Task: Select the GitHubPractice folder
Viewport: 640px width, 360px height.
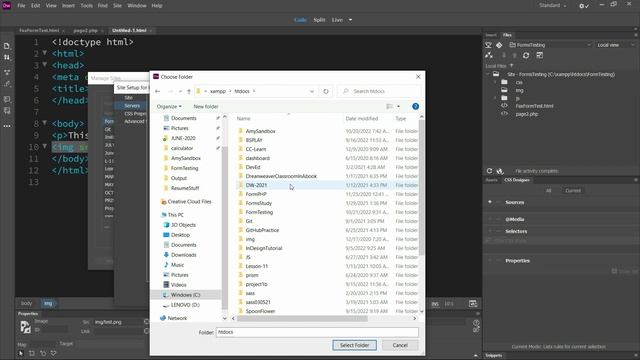Action: [262, 230]
